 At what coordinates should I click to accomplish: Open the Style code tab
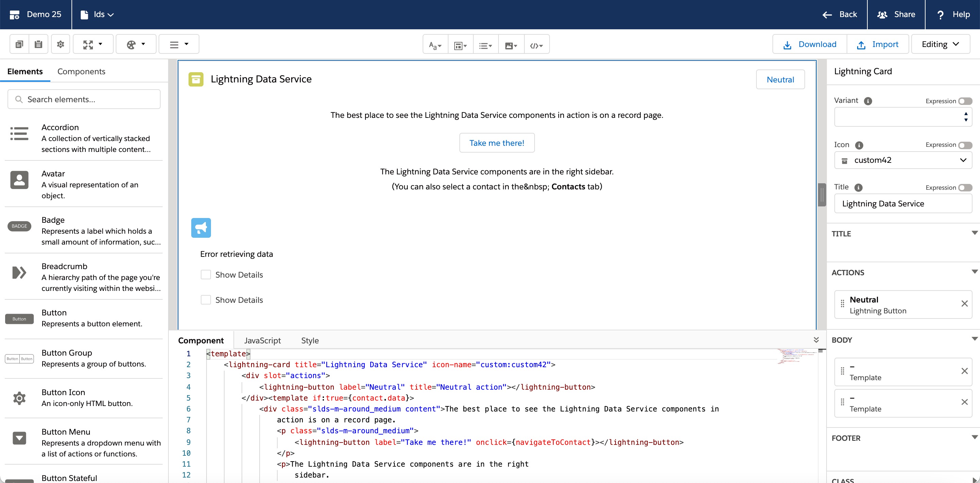310,340
